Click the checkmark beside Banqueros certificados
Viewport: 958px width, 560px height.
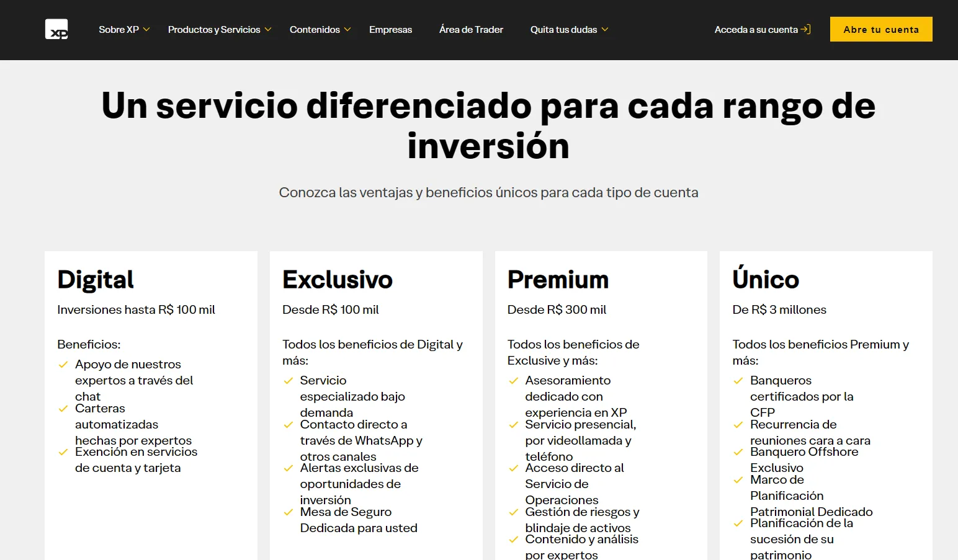pos(738,381)
